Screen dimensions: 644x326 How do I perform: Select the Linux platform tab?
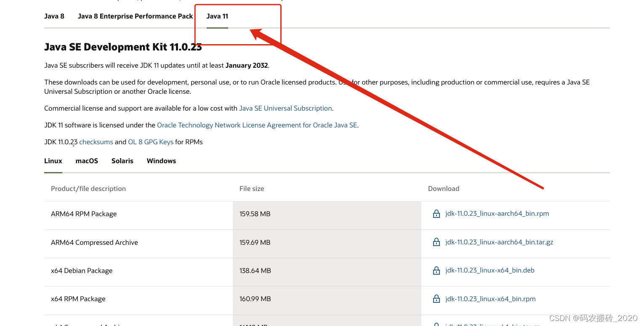(x=53, y=161)
